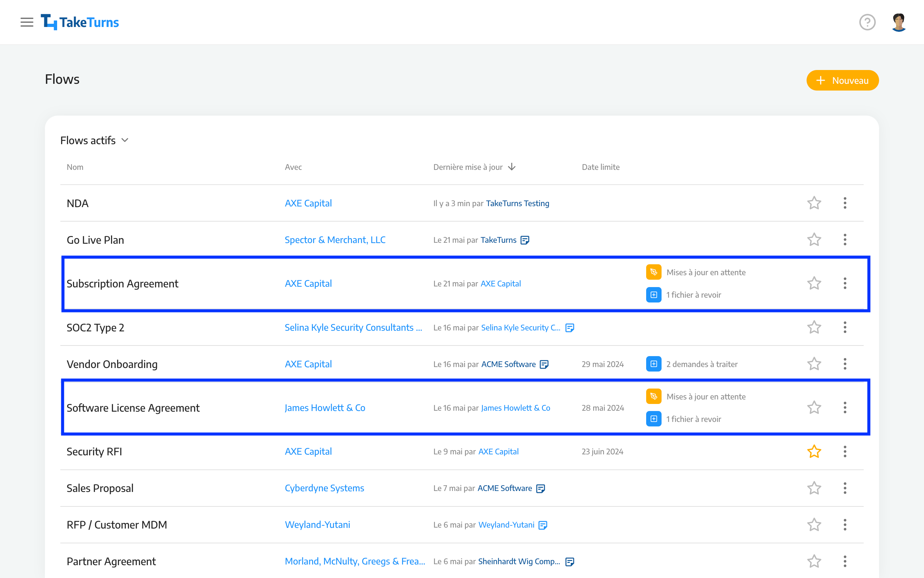Open more options for RFP / Customer MDM
Screen dimensions: 924x578
coord(845,524)
